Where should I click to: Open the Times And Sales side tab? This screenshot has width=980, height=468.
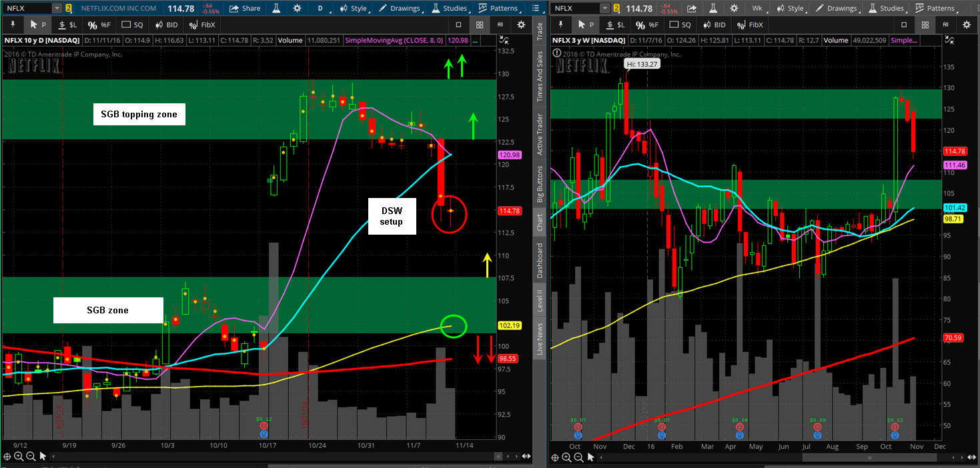tap(540, 75)
